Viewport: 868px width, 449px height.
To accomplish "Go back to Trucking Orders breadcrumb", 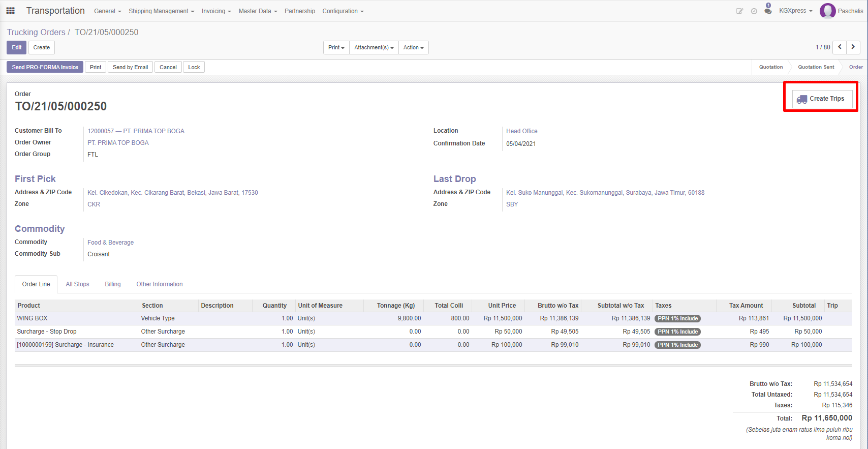I will tap(36, 32).
